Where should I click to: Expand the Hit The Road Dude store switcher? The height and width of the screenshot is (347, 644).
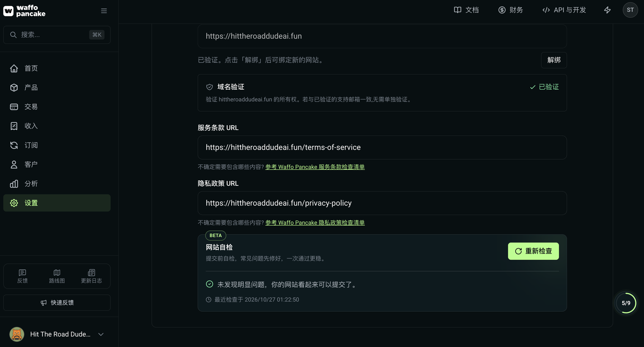coord(101,334)
